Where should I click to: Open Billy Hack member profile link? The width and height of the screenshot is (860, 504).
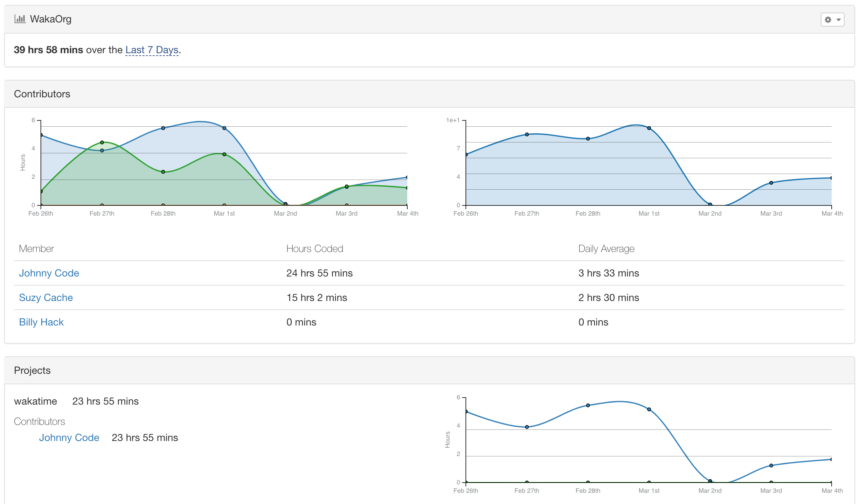(41, 322)
